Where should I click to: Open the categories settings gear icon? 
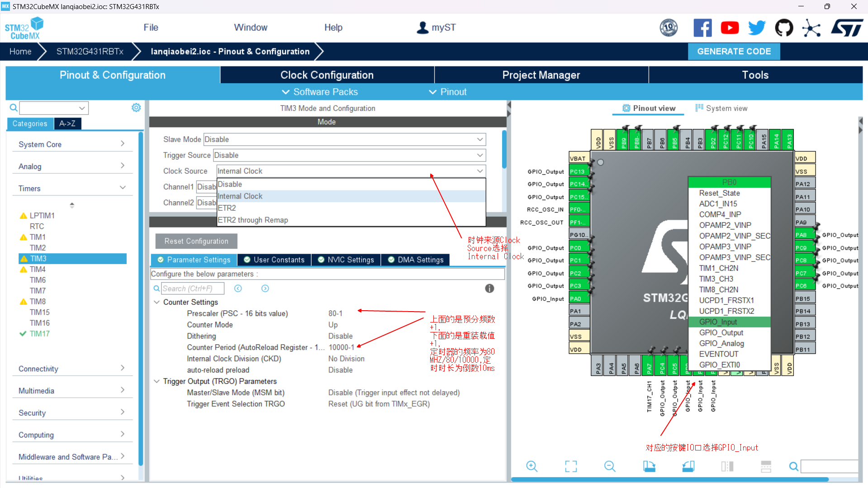[x=136, y=108]
